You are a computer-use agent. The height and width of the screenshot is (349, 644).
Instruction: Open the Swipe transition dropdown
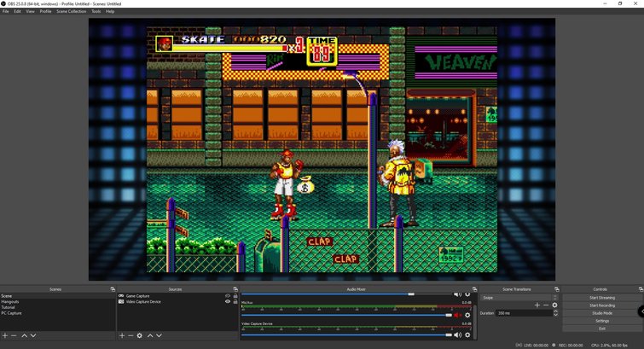[x=519, y=298]
